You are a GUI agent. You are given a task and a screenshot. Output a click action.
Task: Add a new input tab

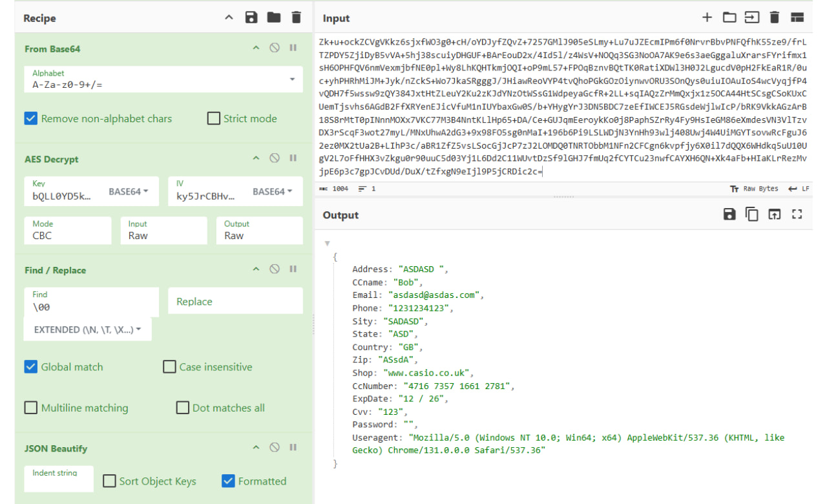pos(707,17)
